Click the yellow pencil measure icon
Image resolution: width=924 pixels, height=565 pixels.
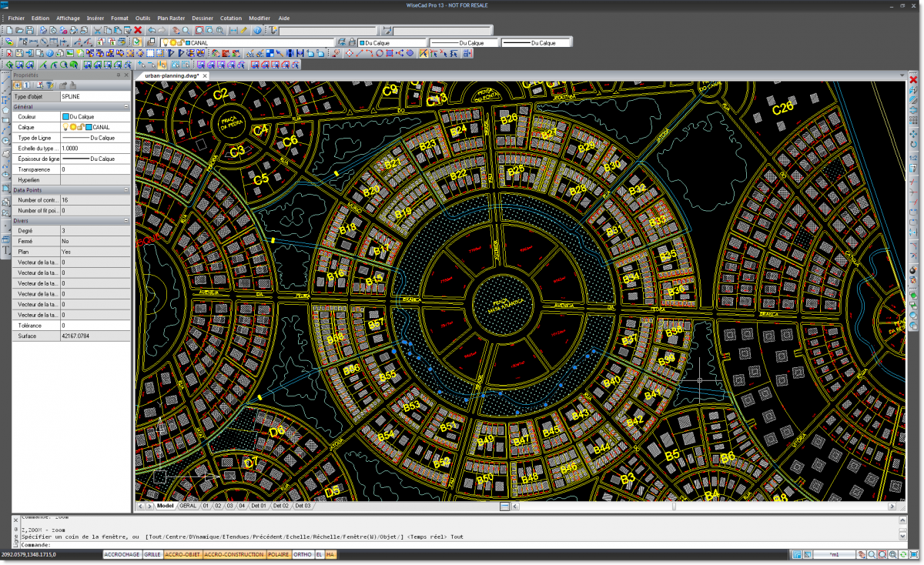tap(243, 30)
